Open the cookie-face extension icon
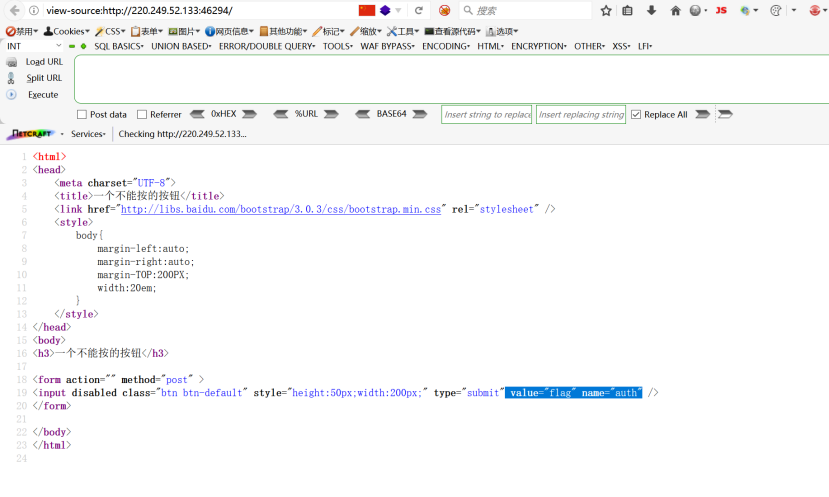829x497 pixels. [x=776, y=11]
